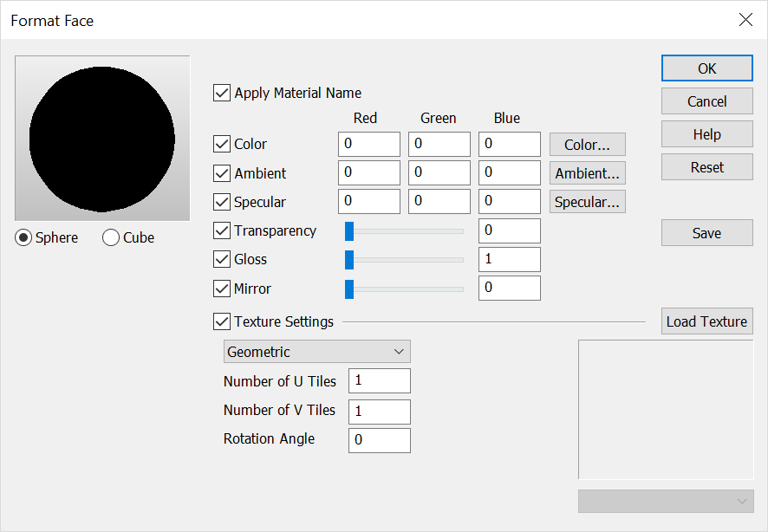Reset the face formatting values

click(706, 166)
